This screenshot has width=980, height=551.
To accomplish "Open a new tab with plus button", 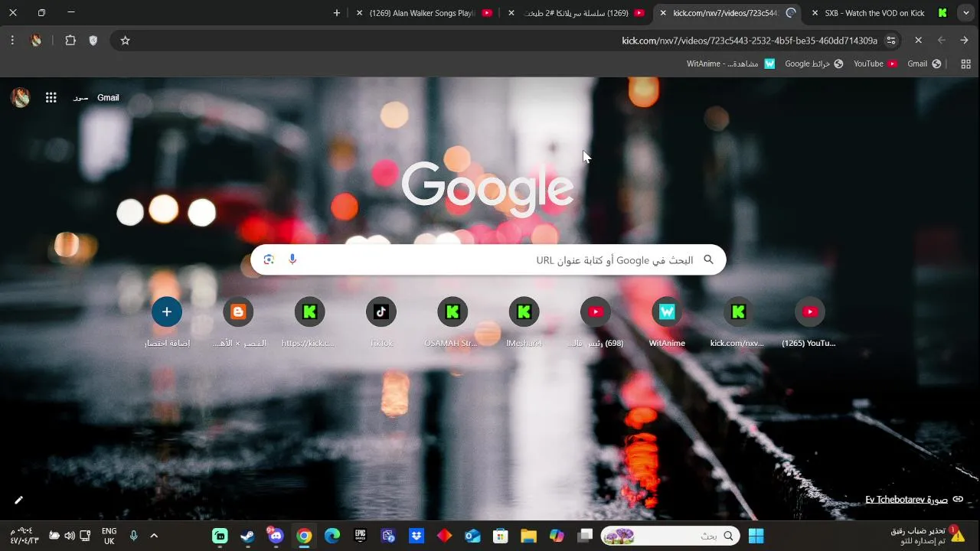I will (x=336, y=13).
